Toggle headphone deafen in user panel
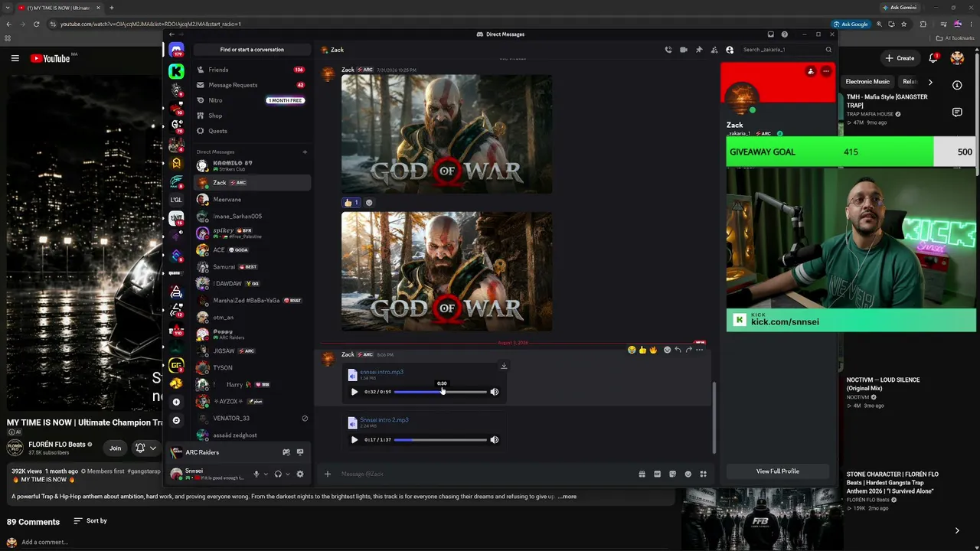Viewport: 980px width, 551px height. [x=278, y=474]
